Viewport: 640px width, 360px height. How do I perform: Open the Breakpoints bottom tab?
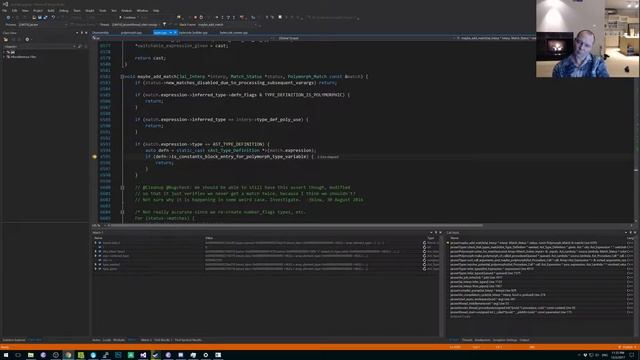pyautogui.click(x=482, y=340)
